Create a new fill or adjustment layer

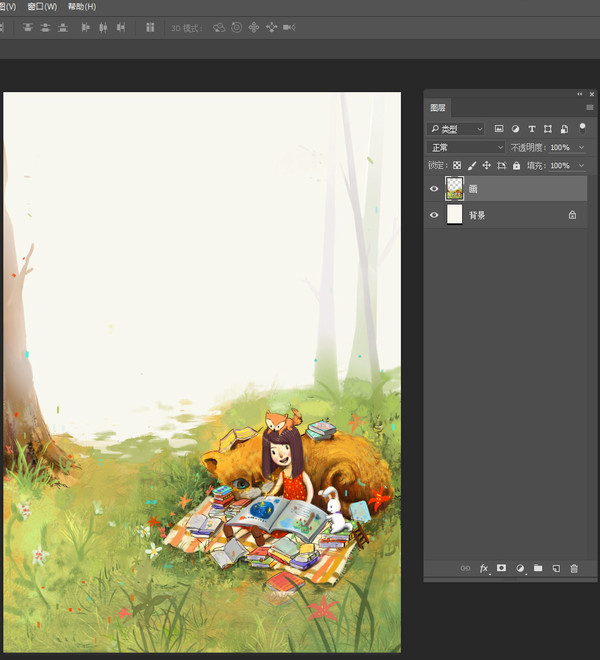(x=520, y=569)
